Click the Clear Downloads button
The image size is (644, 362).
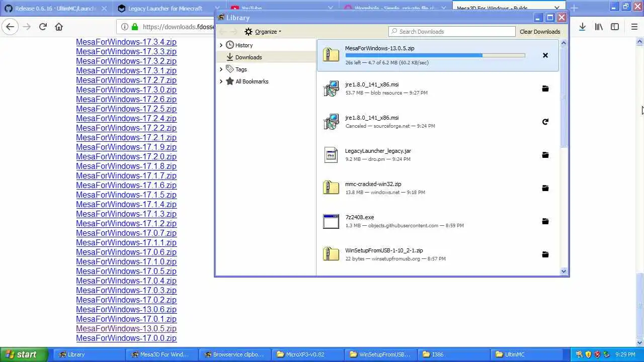tap(540, 32)
